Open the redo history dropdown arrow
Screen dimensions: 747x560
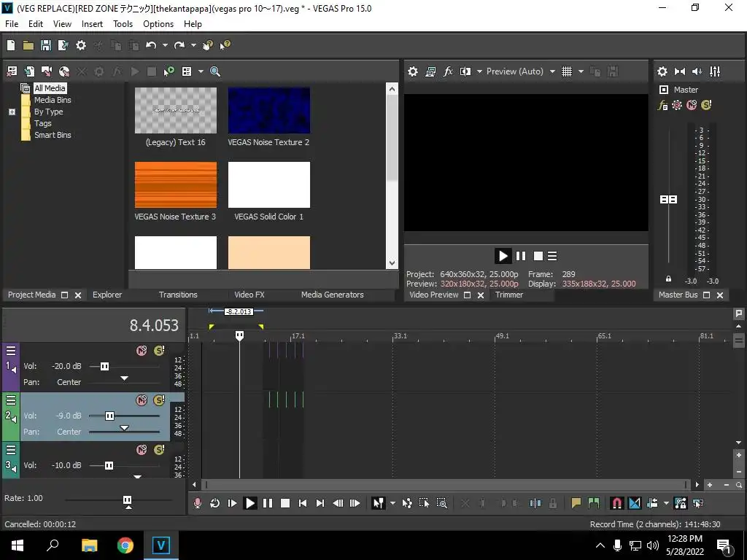click(193, 45)
